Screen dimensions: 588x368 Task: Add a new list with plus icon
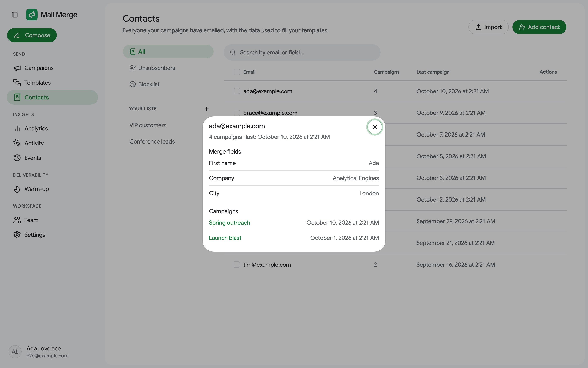pyautogui.click(x=207, y=109)
